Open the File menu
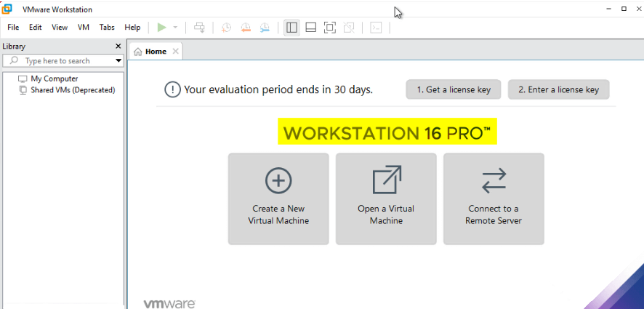 pyautogui.click(x=13, y=28)
